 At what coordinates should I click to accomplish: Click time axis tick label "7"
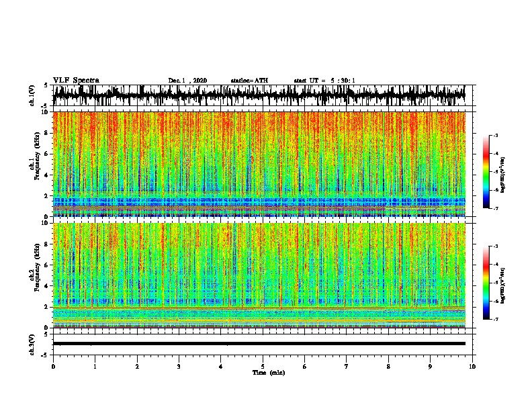point(347,367)
